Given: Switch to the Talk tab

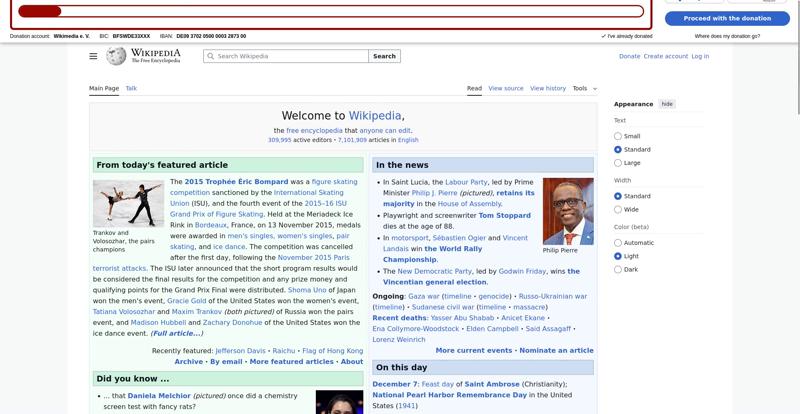Looking at the screenshot, I should 131,88.
